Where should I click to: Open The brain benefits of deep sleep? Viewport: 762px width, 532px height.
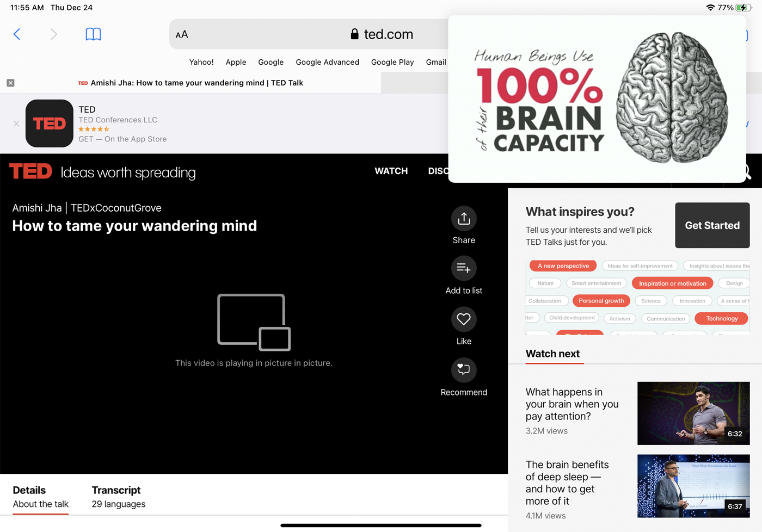click(x=567, y=482)
